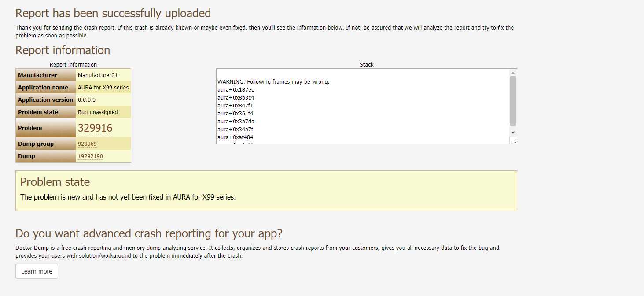Click the Application name row header
This screenshot has height=296, width=644.
pos(46,87)
